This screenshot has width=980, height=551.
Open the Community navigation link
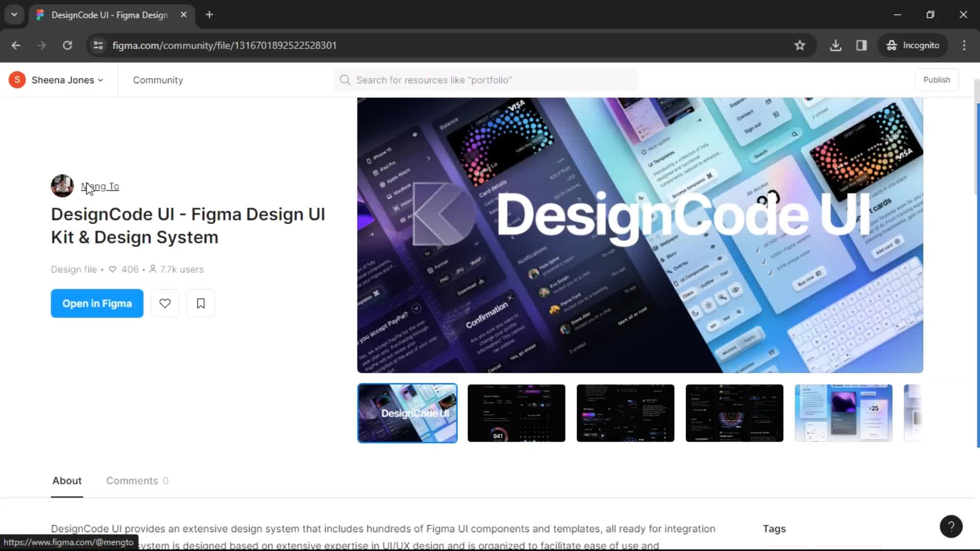(158, 80)
